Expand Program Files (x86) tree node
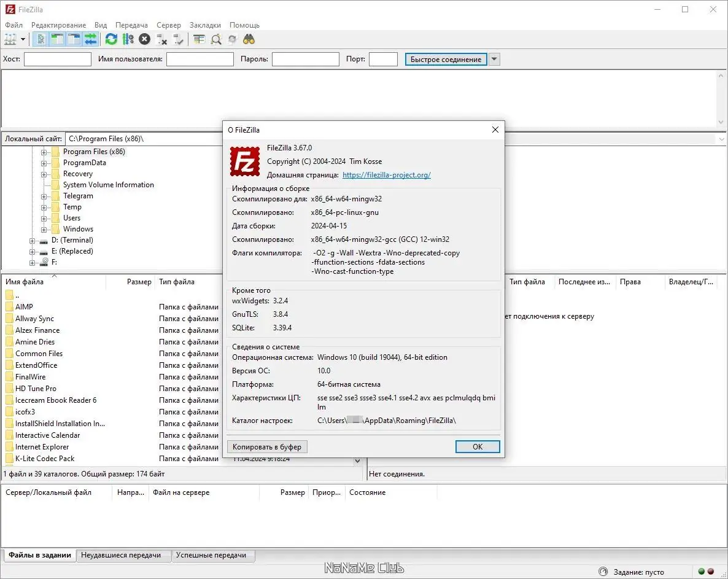728x579 pixels. [x=44, y=152]
